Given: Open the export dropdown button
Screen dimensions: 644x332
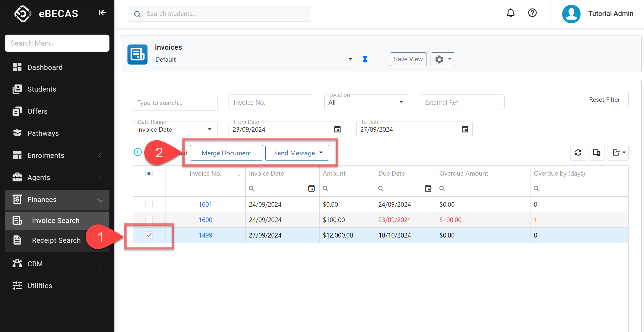Looking at the screenshot, I should click(x=618, y=153).
